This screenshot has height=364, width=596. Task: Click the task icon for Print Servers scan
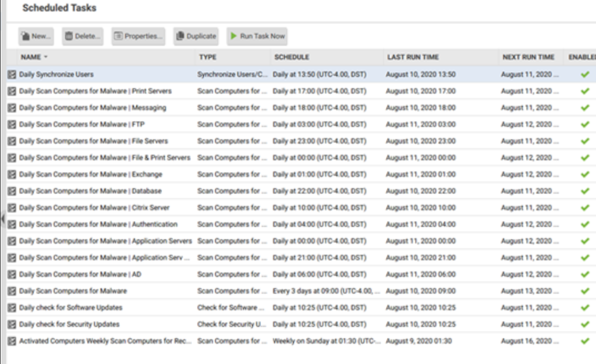coord(12,91)
